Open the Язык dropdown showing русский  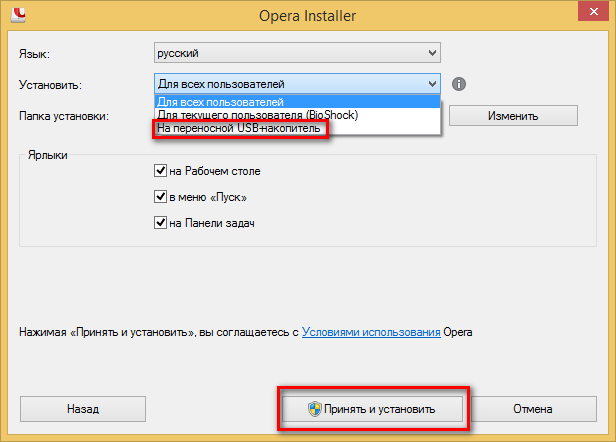[297, 52]
